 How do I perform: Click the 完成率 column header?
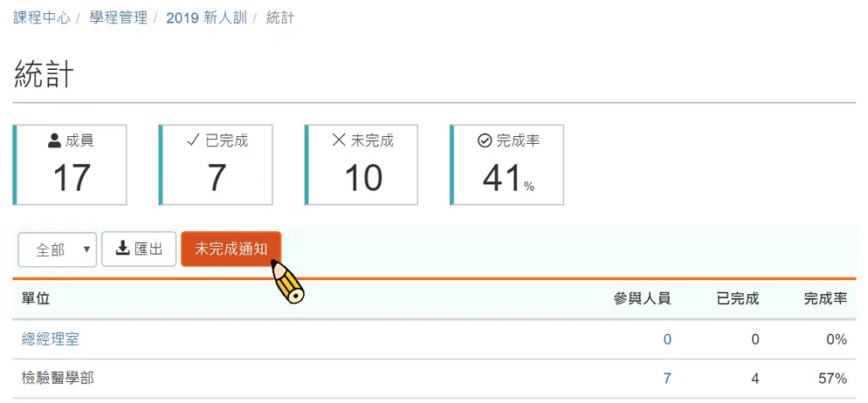click(x=825, y=298)
